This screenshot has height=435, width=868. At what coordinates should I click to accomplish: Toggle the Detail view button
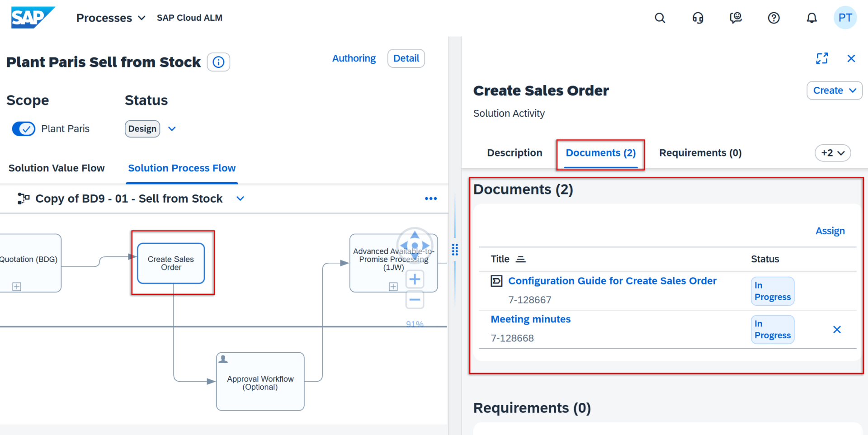406,58
